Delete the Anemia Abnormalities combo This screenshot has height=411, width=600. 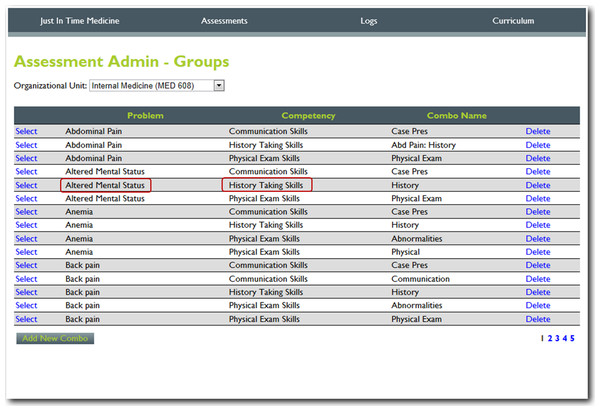(x=538, y=239)
